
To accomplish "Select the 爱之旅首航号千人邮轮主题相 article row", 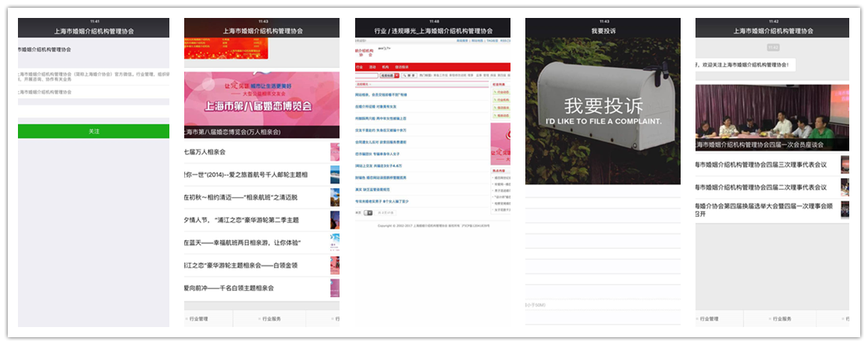I will pyautogui.click(x=261, y=174).
